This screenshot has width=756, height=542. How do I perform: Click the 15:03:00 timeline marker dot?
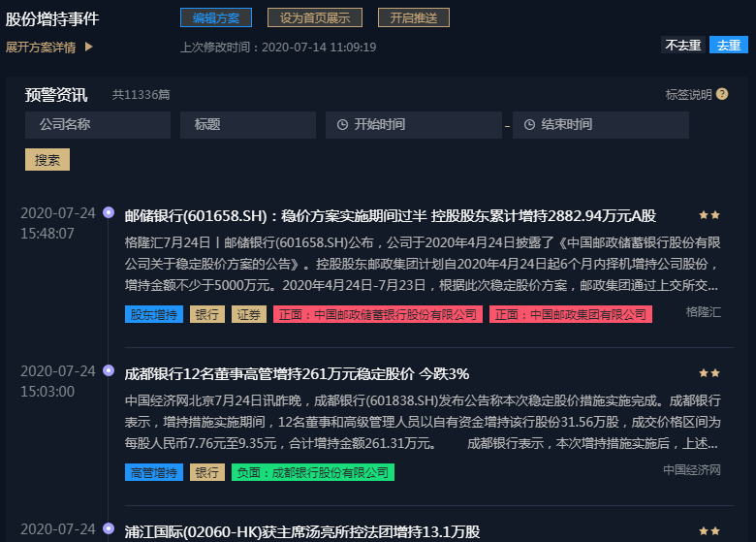pyautogui.click(x=109, y=370)
